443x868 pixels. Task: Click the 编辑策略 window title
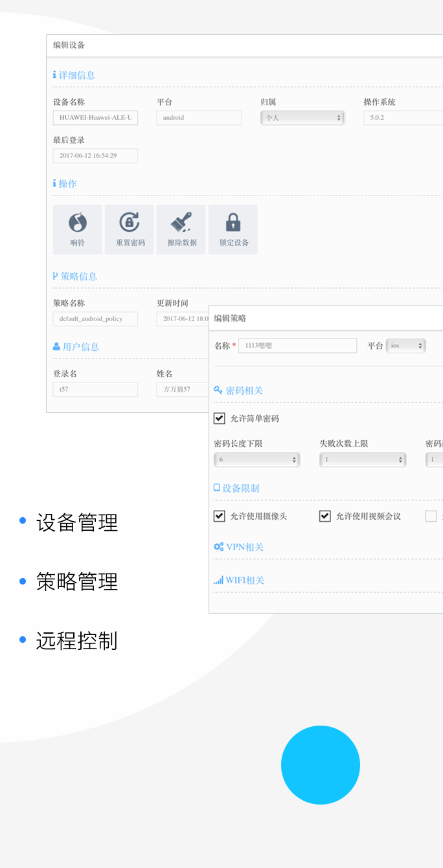pyautogui.click(x=230, y=318)
